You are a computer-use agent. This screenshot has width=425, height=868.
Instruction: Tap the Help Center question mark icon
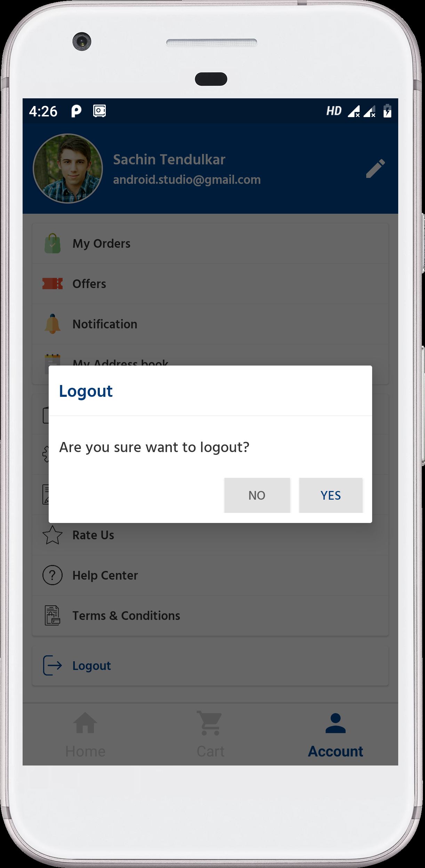[x=53, y=575]
